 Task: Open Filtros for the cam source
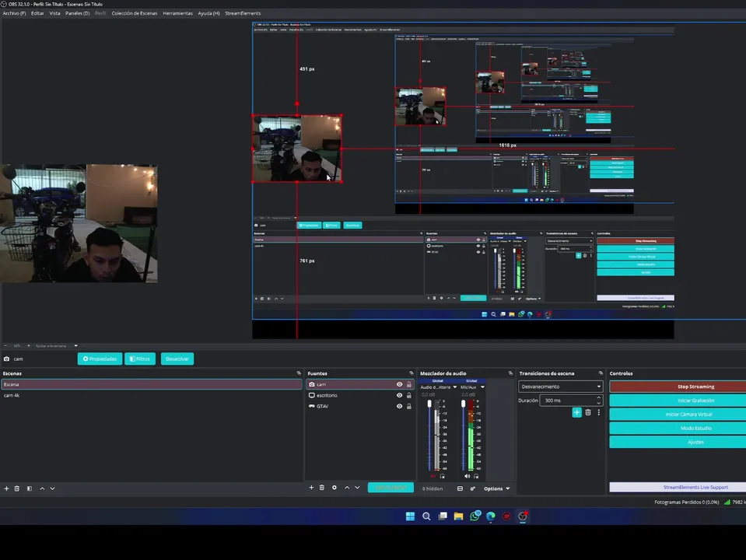(x=140, y=359)
